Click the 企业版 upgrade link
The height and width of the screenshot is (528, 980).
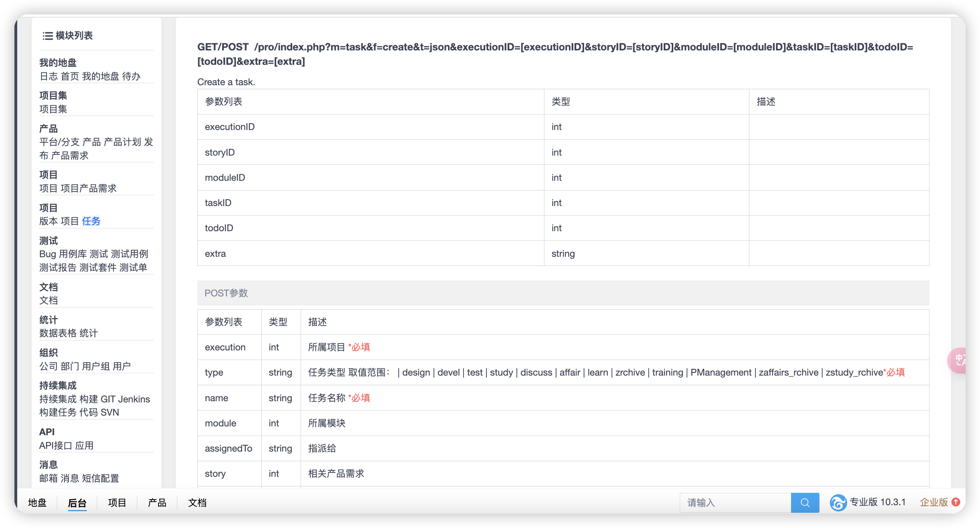coord(934,502)
